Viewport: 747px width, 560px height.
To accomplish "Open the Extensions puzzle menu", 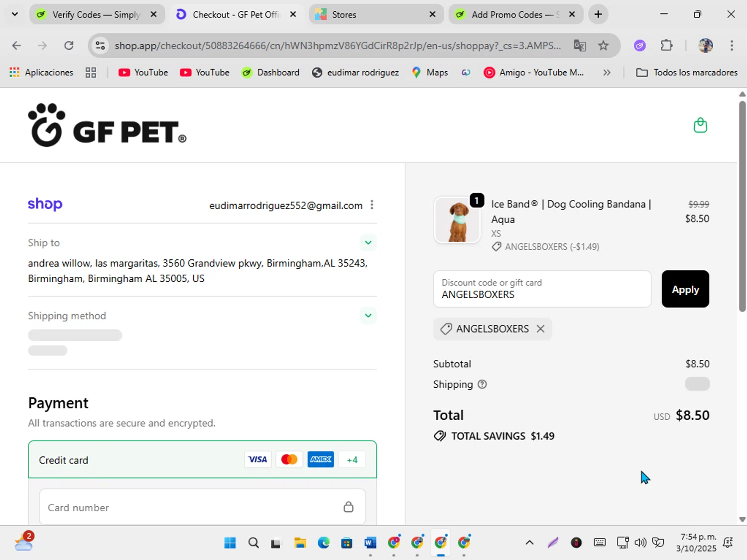I will [666, 46].
